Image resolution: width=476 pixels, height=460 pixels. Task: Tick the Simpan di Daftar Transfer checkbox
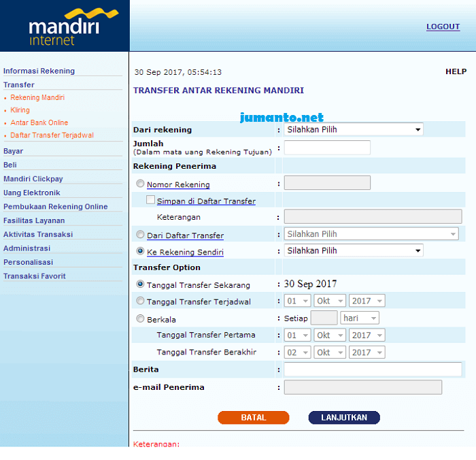(x=150, y=199)
